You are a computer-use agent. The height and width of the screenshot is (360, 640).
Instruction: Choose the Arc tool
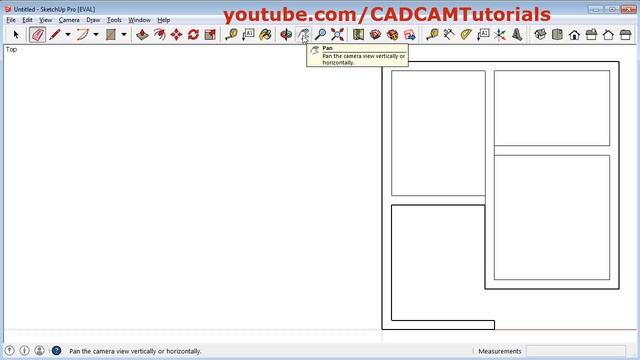pyautogui.click(x=83, y=35)
